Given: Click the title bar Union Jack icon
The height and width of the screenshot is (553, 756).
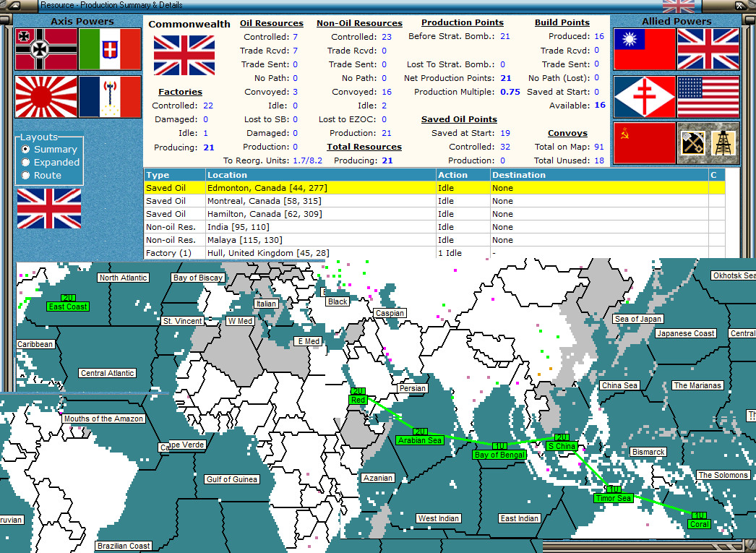Looking at the screenshot, I should 679,7.
